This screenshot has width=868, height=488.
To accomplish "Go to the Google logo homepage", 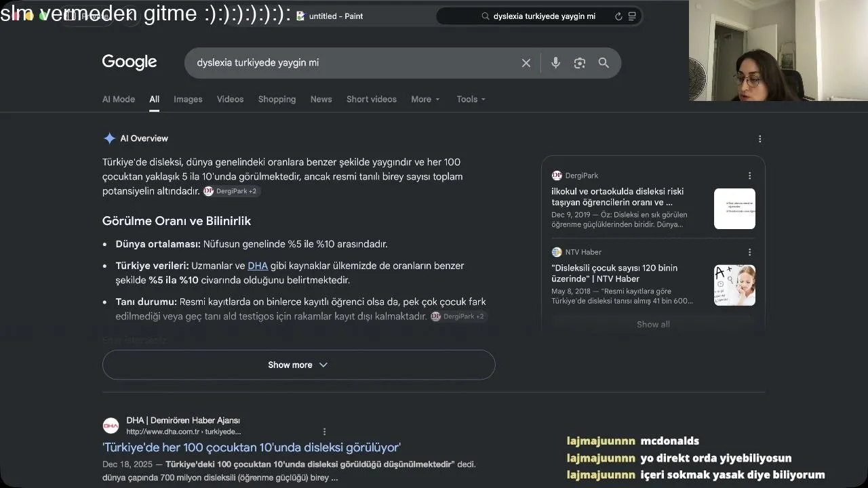I will [130, 62].
